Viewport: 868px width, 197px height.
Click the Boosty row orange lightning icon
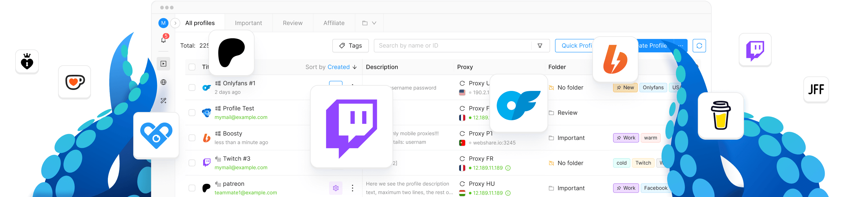pyautogui.click(x=206, y=138)
